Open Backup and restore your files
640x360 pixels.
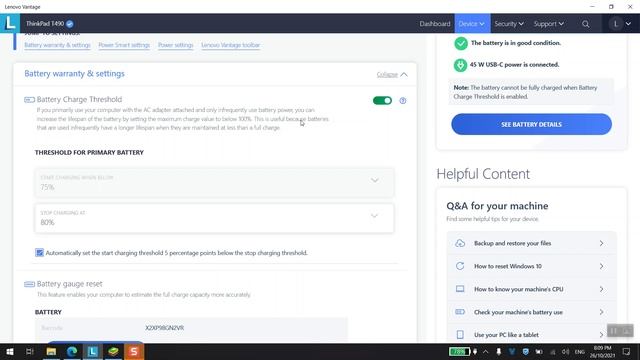coord(531,243)
